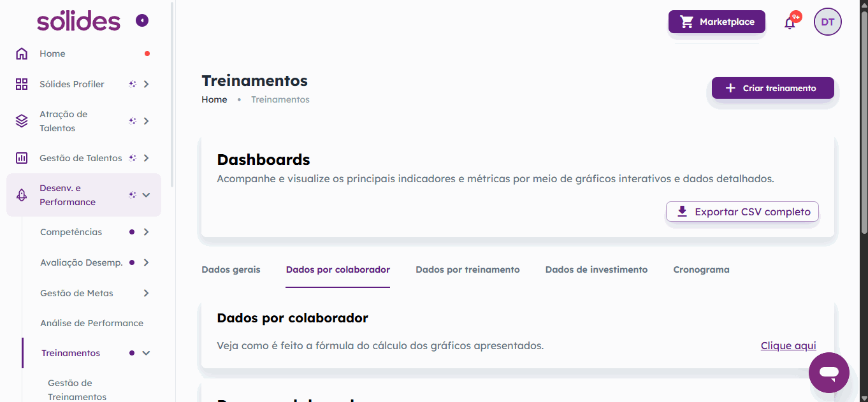The image size is (868, 402).
Task: Collapse the sidebar with the arrow button
Action: tap(142, 21)
